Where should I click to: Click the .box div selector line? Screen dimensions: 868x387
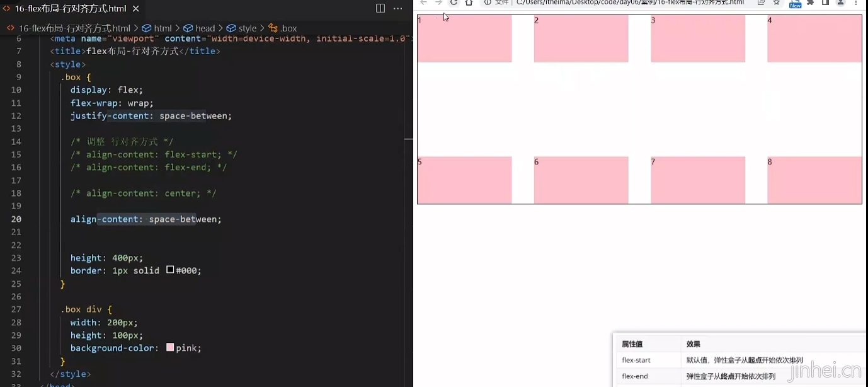coord(86,309)
